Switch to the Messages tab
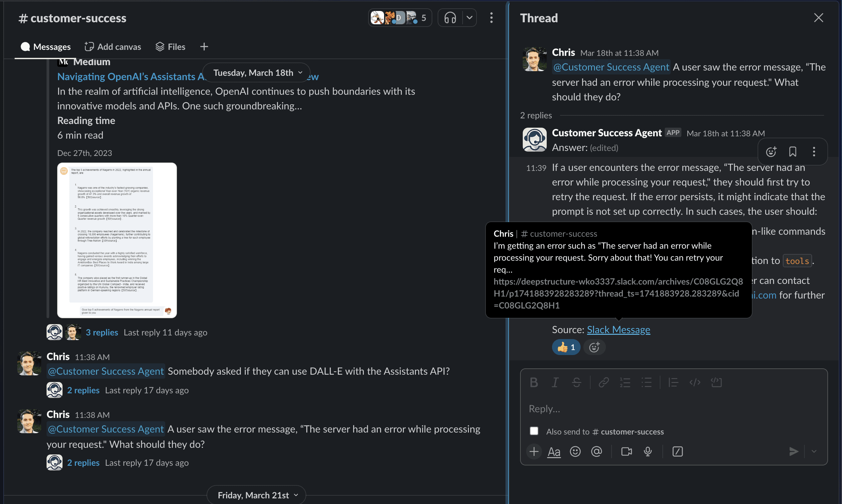Screen dimensions: 842x504 pyautogui.click(x=46, y=47)
